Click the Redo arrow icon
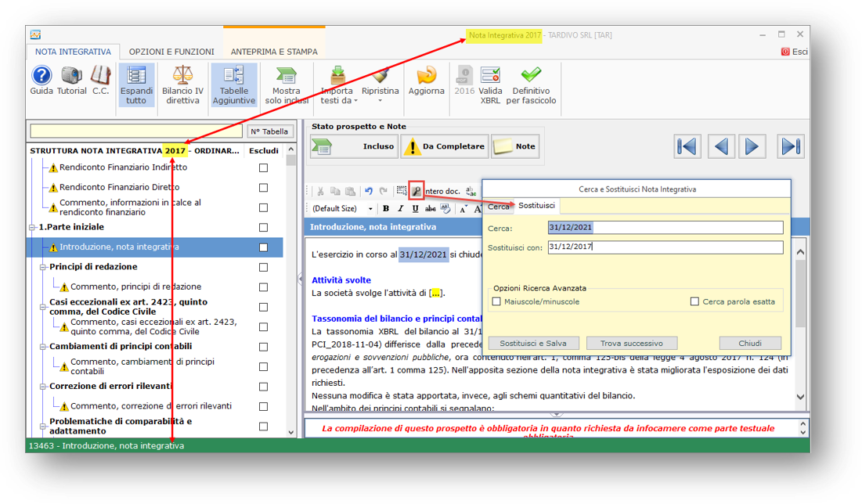Viewport: 862px width, 504px height. [384, 191]
